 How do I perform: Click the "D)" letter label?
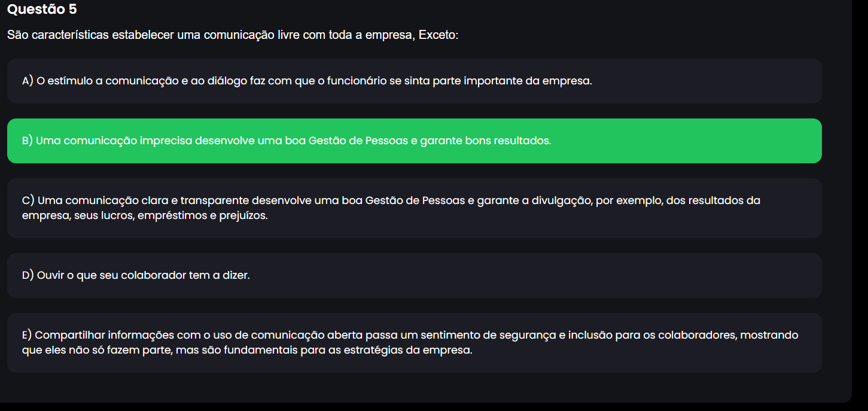point(28,275)
